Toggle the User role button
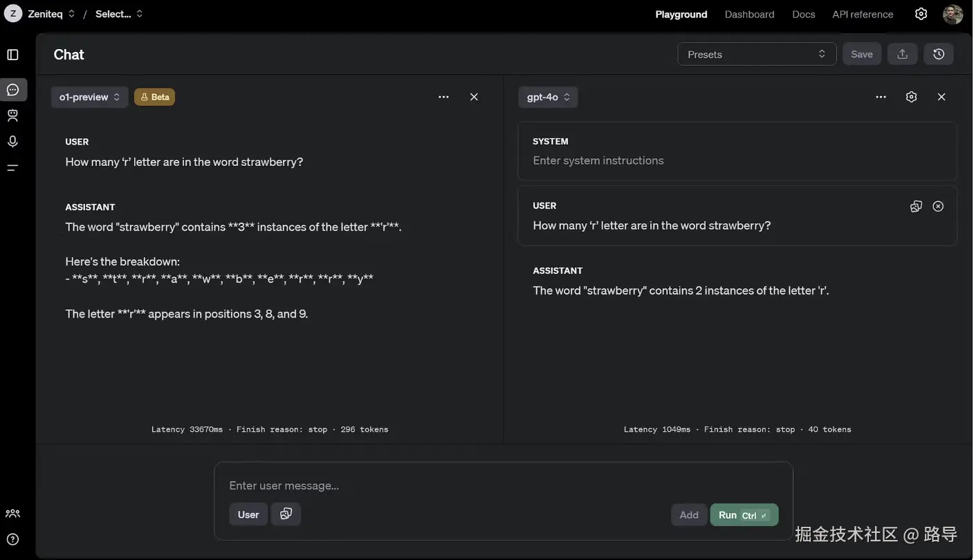 [248, 514]
